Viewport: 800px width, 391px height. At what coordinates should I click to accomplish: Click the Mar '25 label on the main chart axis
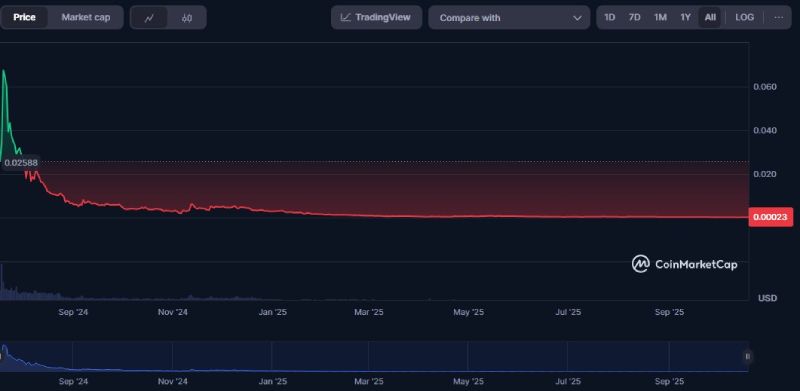click(x=368, y=312)
